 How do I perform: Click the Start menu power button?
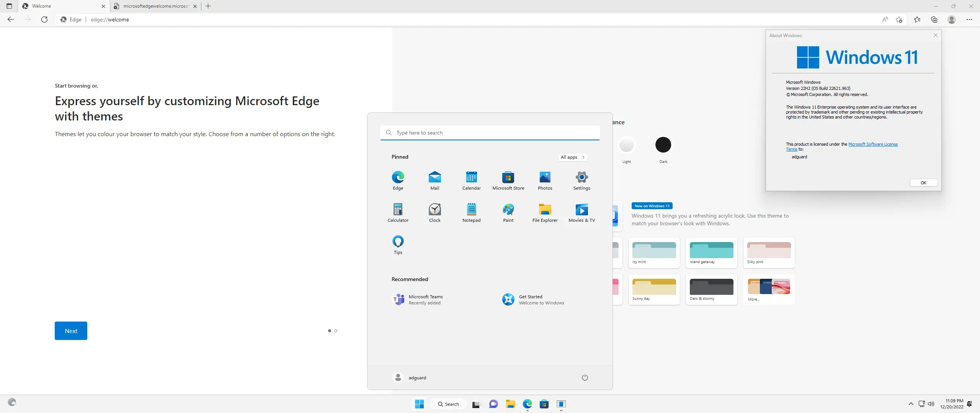click(585, 377)
